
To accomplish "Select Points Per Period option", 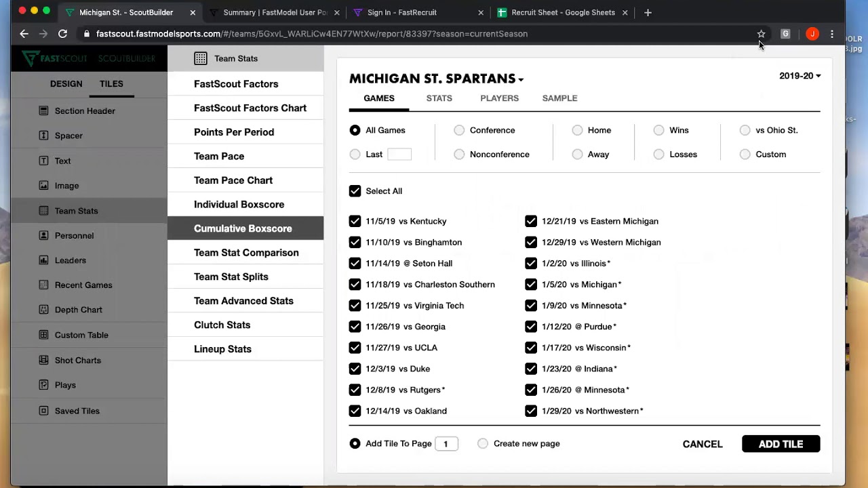I will click(x=245, y=132).
